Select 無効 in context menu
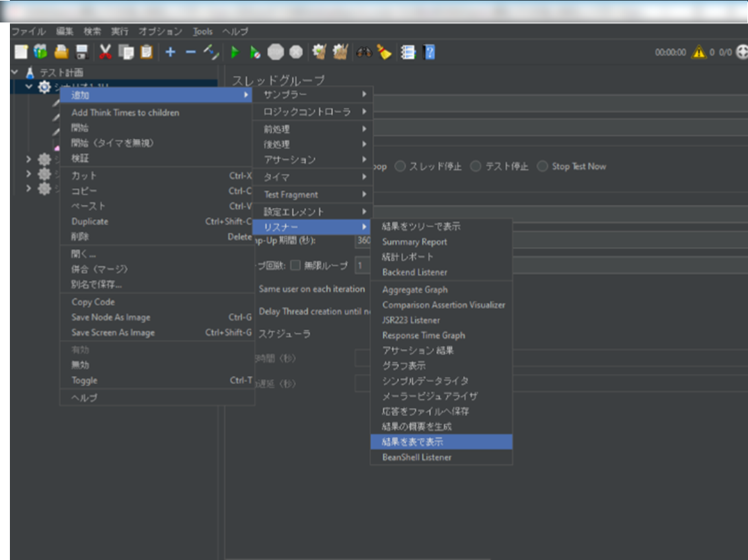Image resolution: width=748 pixels, height=560 pixels. [157, 365]
